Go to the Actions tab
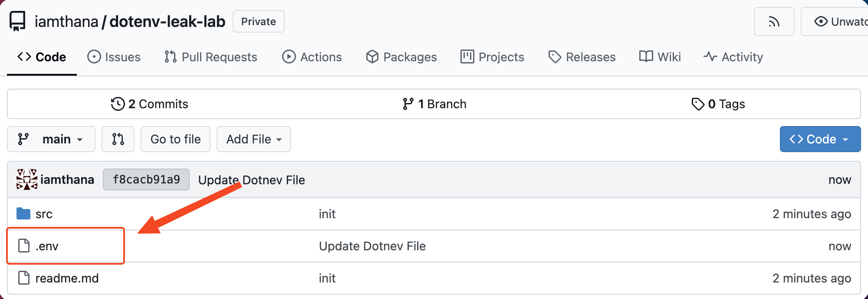 click(312, 57)
